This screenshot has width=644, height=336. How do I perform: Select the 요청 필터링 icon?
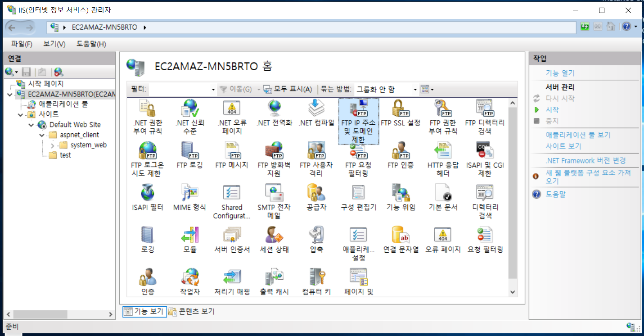pyautogui.click(x=485, y=240)
